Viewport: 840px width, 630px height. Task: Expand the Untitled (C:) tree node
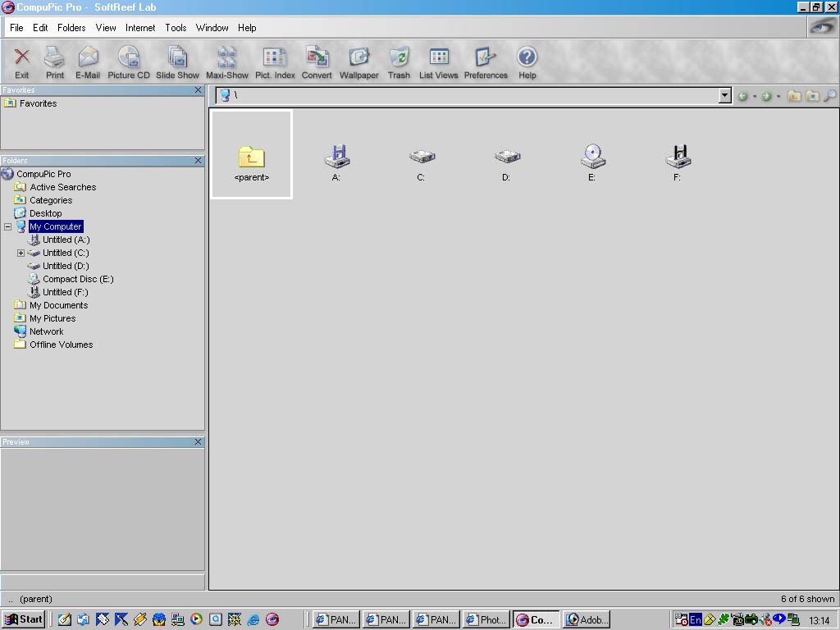click(21, 253)
